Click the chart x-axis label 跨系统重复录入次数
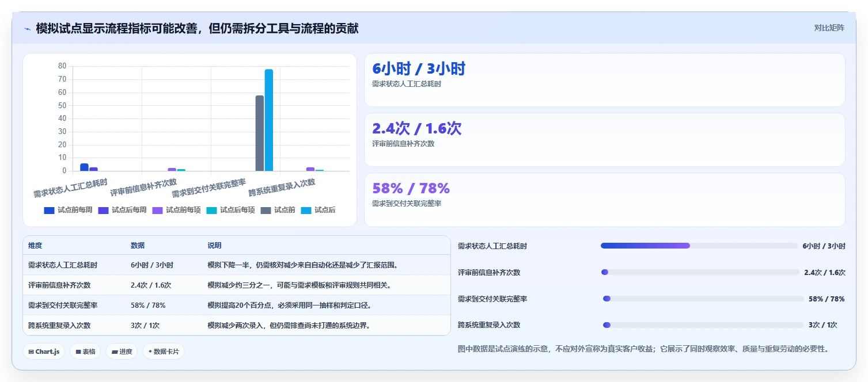The width and height of the screenshot is (868, 382). [x=282, y=188]
